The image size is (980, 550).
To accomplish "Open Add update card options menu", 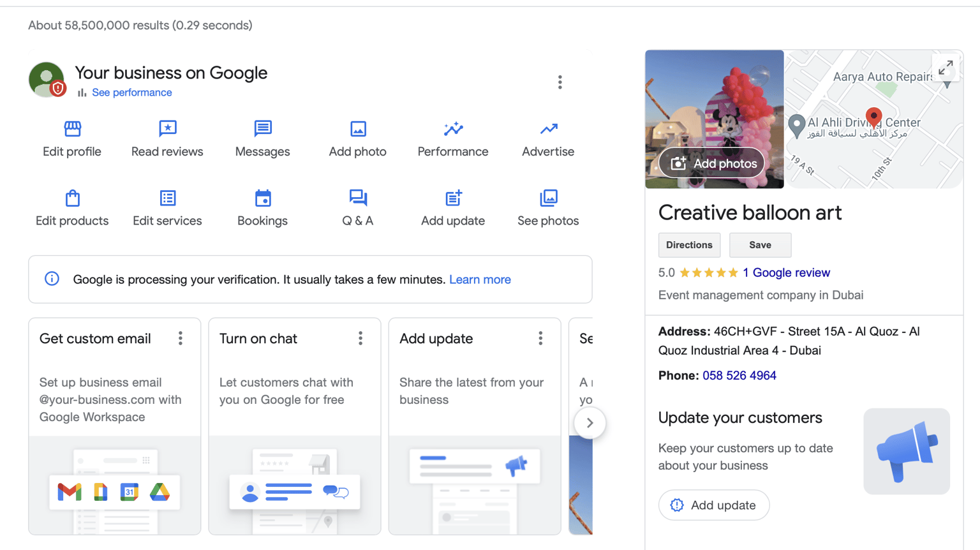I will point(540,338).
